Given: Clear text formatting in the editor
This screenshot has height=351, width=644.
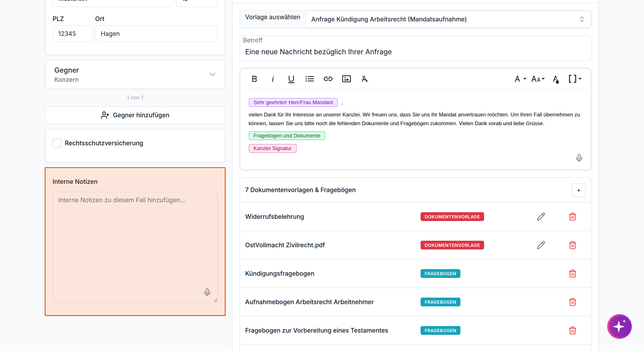Looking at the screenshot, I should tap(365, 79).
